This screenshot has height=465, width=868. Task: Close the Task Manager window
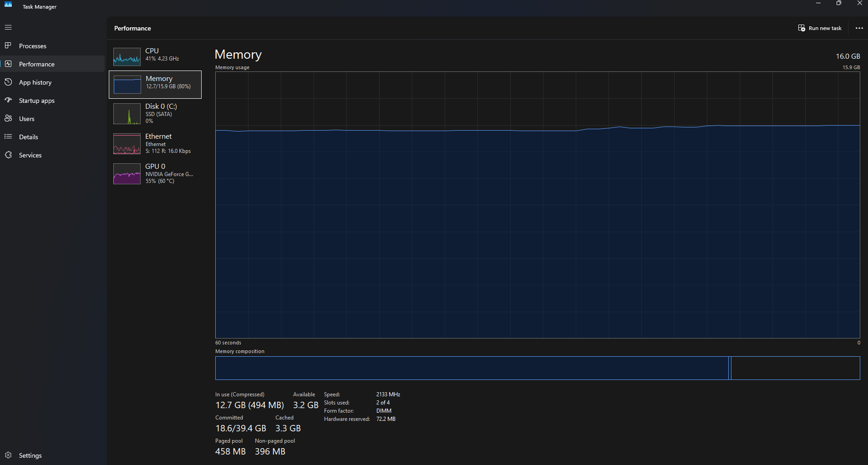point(859,3)
